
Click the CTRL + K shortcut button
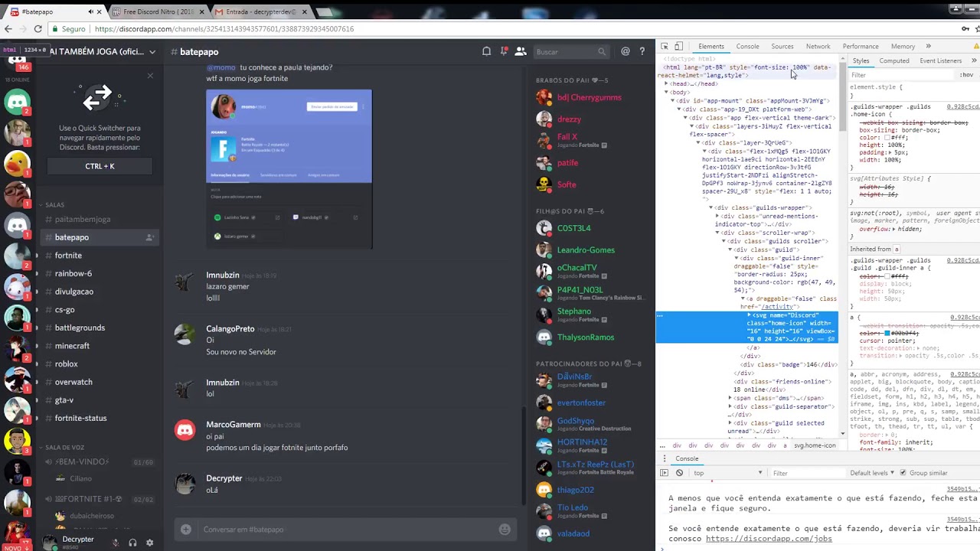pos(100,166)
